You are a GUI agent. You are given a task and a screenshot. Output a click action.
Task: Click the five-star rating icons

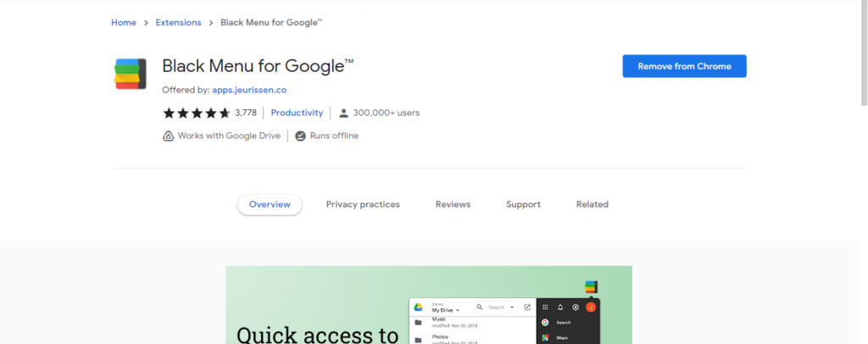[197, 114]
